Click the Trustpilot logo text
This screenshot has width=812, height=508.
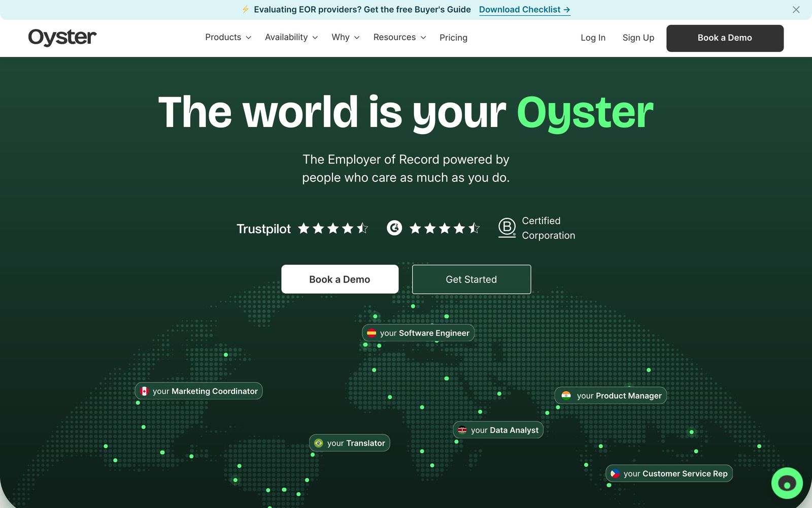click(263, 229)
